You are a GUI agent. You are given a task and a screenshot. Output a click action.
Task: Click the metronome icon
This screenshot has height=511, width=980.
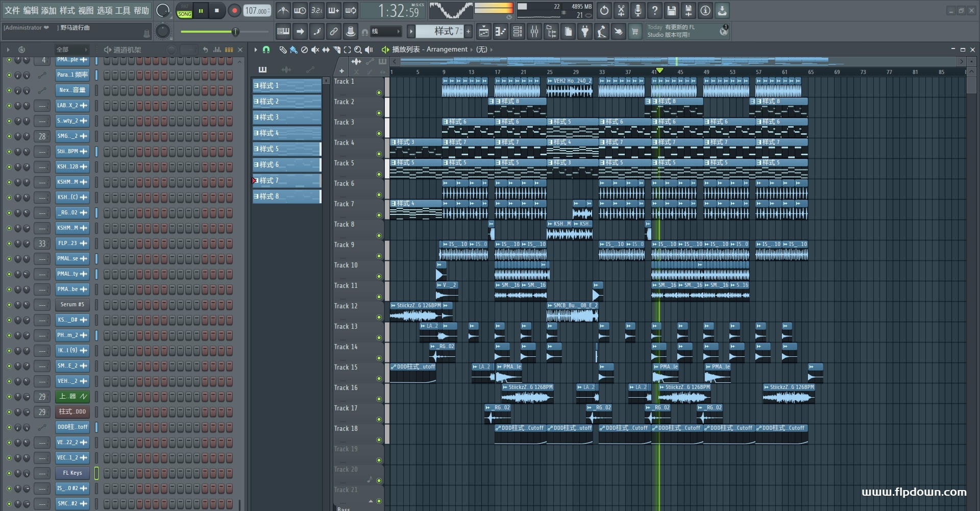pyautogui.click(x=283, y=11)
